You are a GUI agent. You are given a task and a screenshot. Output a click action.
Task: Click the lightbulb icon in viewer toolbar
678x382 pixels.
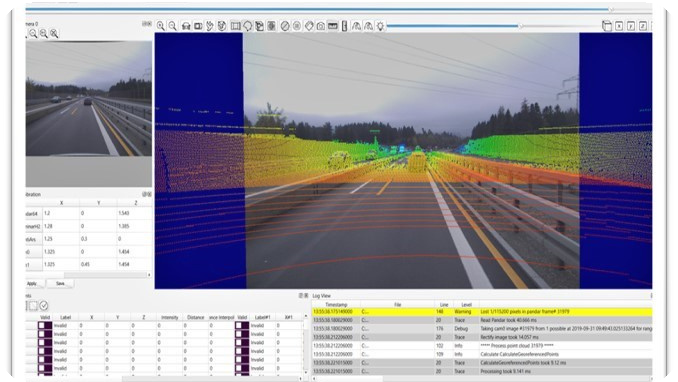click(380, 26)
